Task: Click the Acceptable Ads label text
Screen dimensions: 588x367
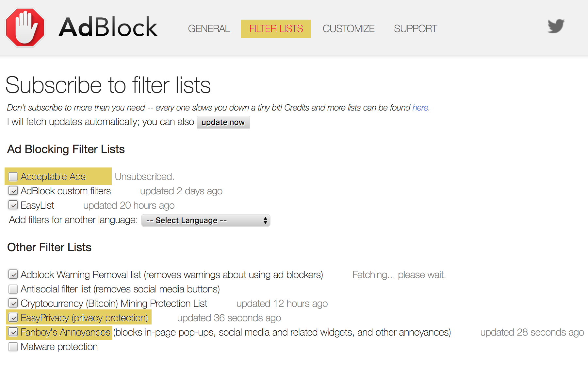Action: point(53,177)
